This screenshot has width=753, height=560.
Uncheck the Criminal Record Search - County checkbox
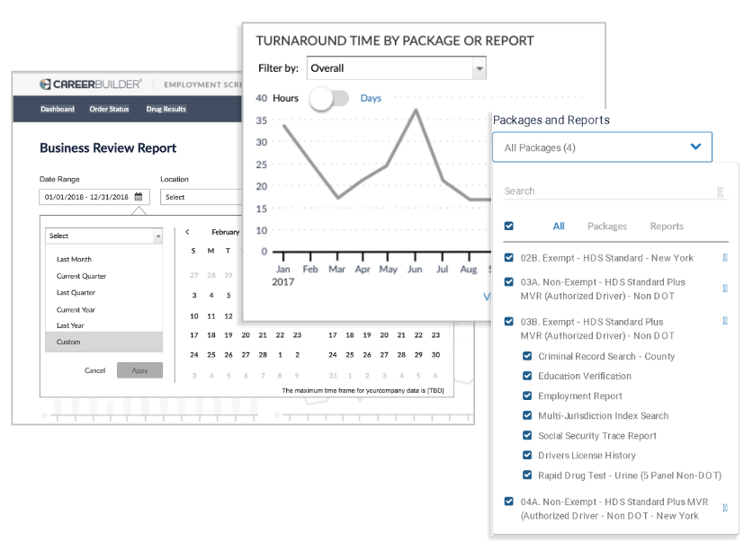click(x=528, y=356)
